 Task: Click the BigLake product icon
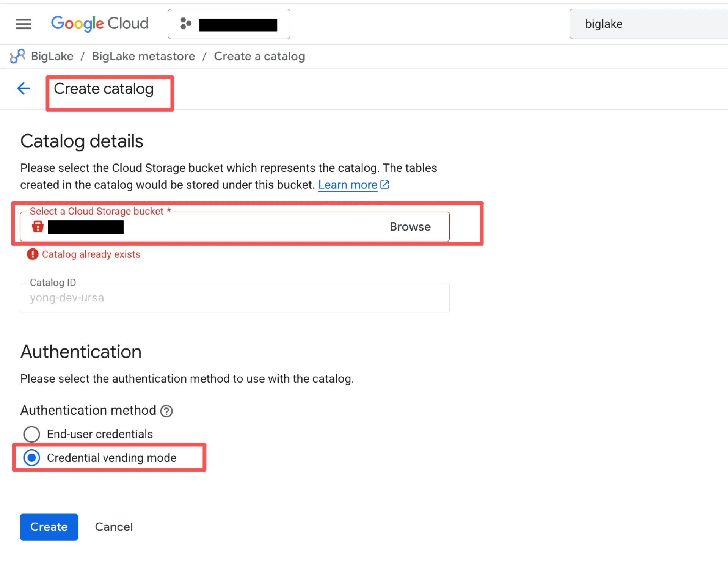(x=17, y=56)
